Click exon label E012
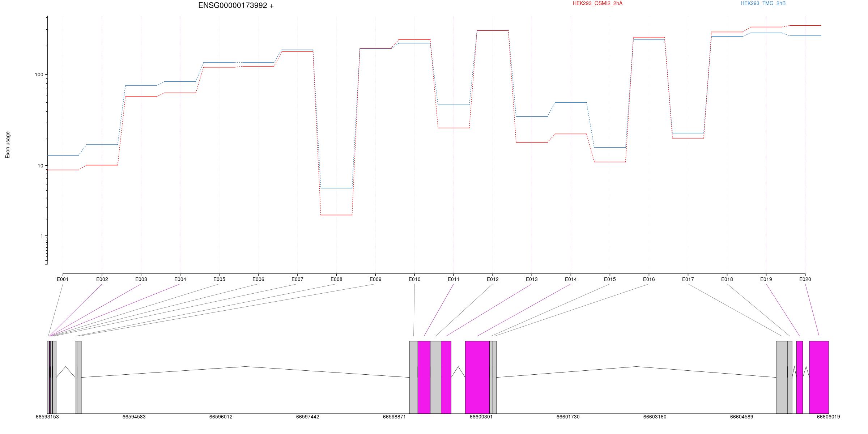The image size is (868, 434). pos(493,279)
